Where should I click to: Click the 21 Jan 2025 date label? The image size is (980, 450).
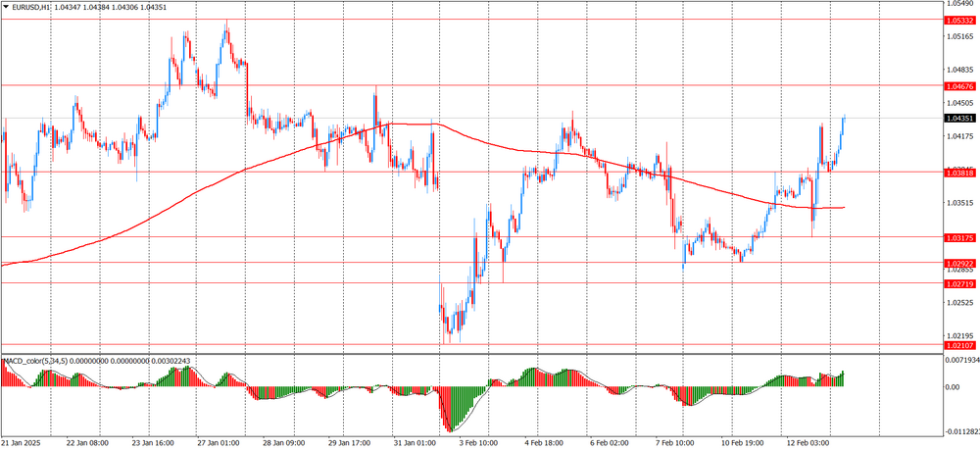(x=24, y=443)
